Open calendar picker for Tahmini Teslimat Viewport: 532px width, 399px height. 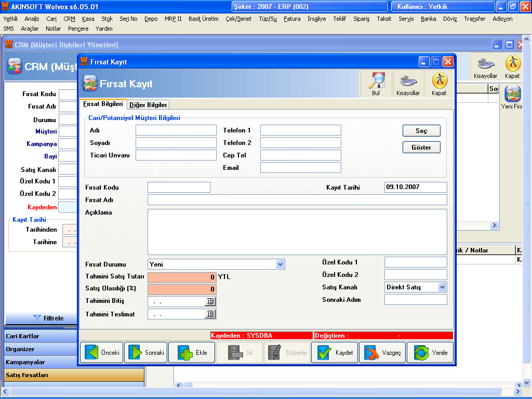click(210, 314)
